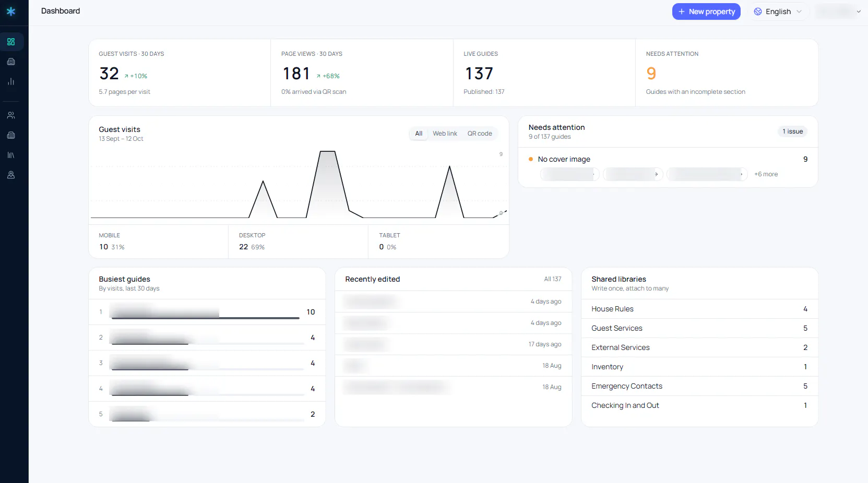Viewport: 868px width, 483px height.
Task: Click the Needs Attention 9 stat card
Action: pyautogui.click(x=727, y=73)
